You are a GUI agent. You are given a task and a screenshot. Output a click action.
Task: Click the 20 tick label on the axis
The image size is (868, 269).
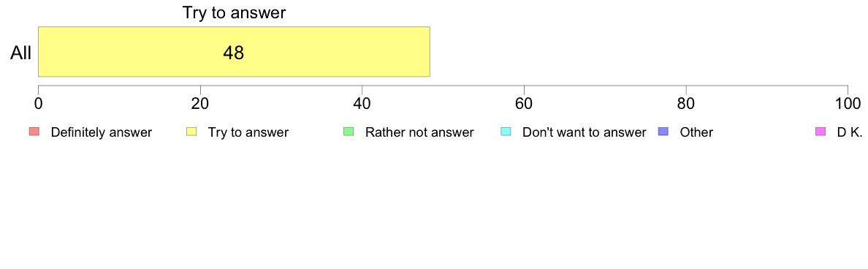point(200,103)
